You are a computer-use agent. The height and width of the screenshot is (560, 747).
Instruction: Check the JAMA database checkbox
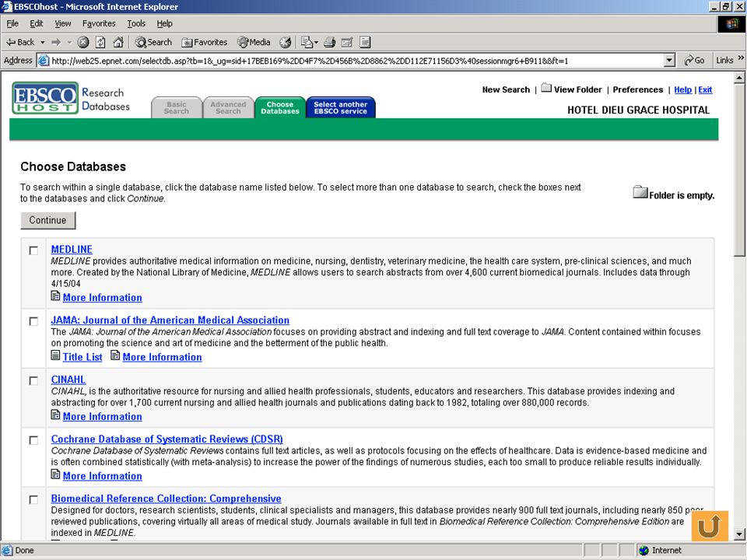point(33,321)
